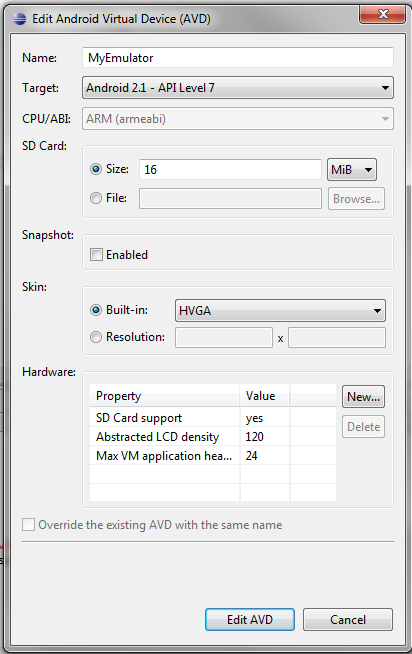Open the disabled CPU/ABI ARM dropdown
412x654 pixels.
pyautogui.click(x=238, y=119)
